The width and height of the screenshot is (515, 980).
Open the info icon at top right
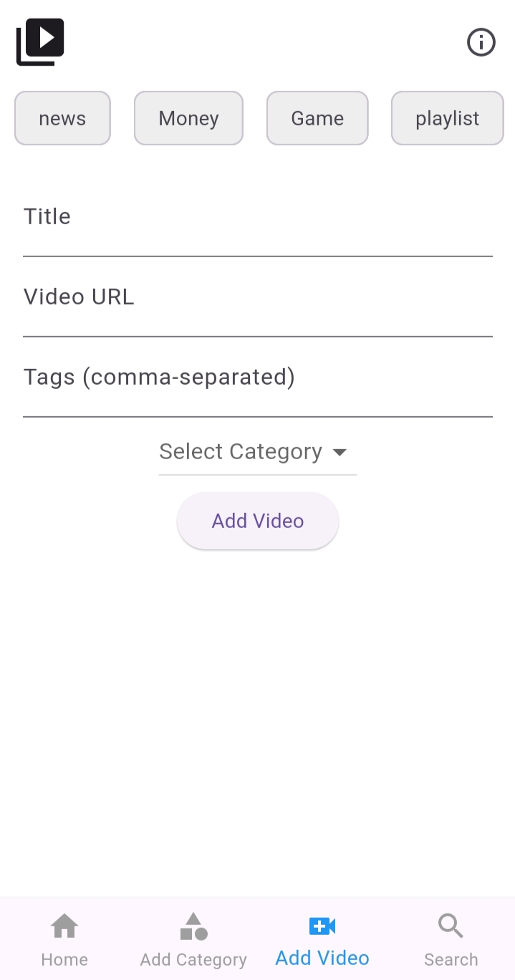[481, 42]
